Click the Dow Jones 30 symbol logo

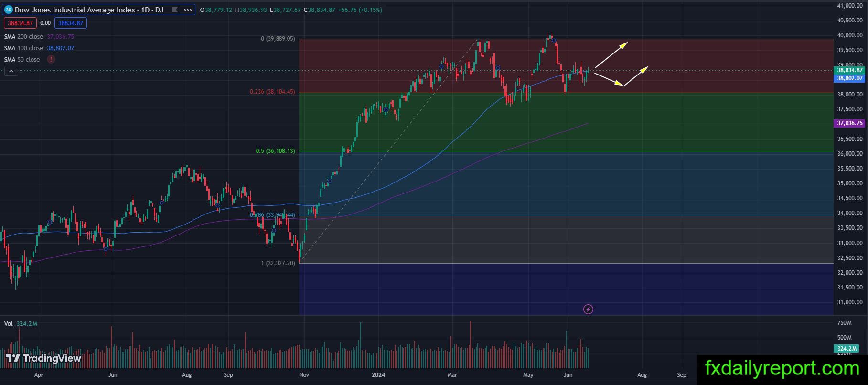tap(9, 10)
